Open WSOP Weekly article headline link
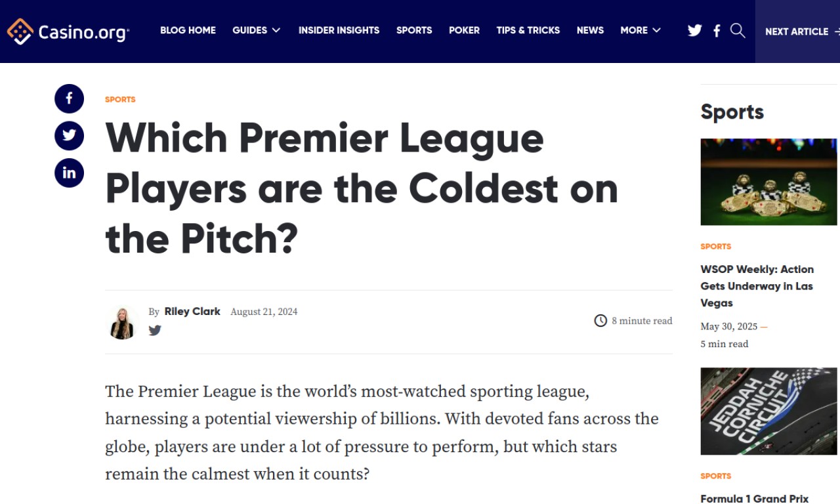This screenshot has width=840, height=504. point(757,286)
